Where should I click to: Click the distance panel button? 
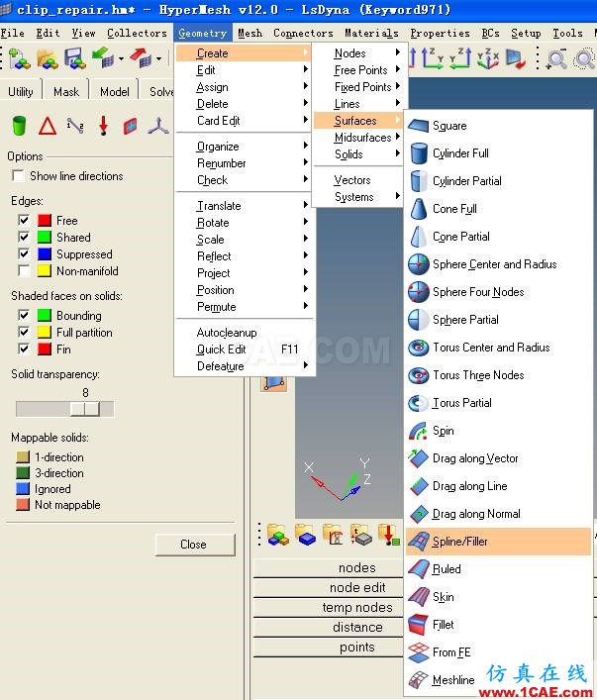pyautogui.click(x=328, y=628)
